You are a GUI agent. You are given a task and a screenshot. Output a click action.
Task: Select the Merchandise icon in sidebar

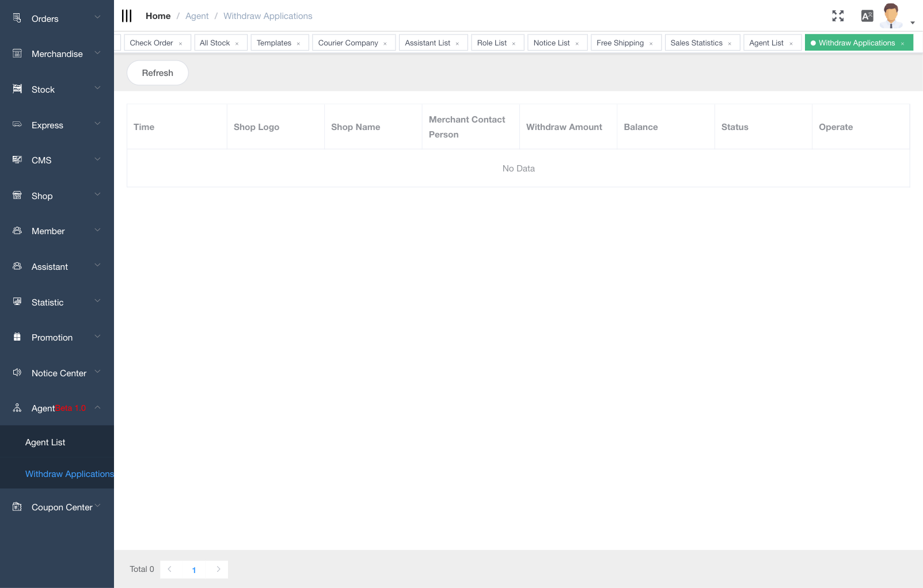tap(17, 54)
